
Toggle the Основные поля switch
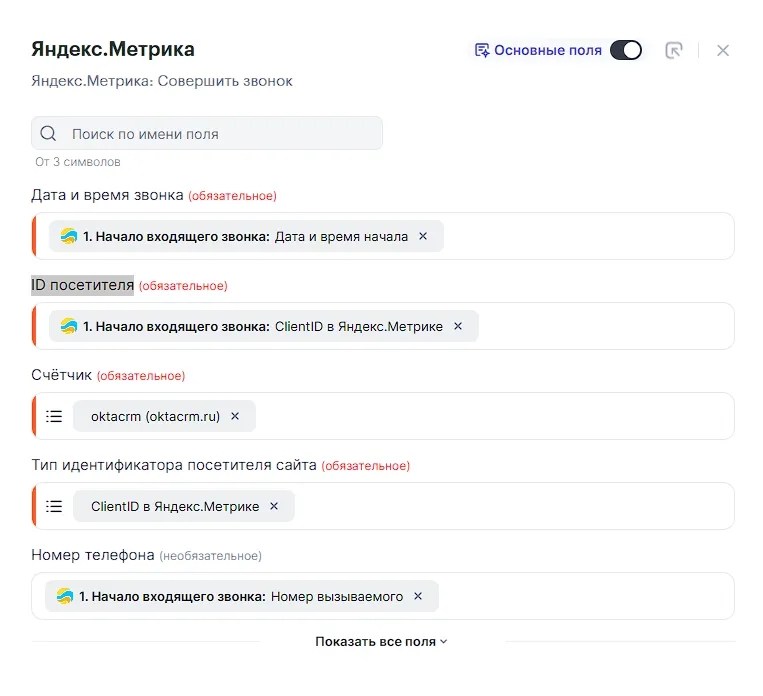(626, 50)
